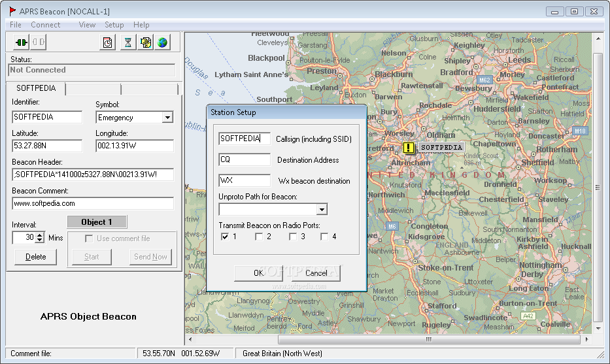Click the green connect toolbar icon
The width and height of the screenshot is (610, 364).
[21, 42]
